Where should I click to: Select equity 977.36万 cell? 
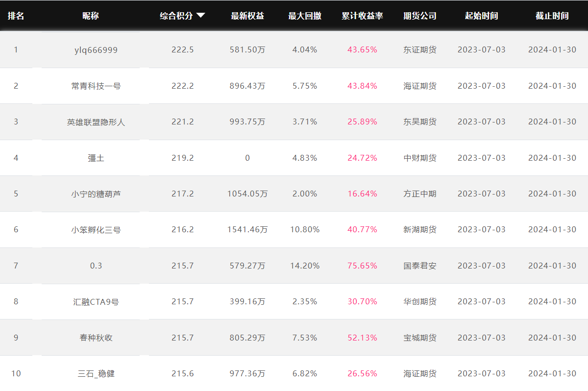(247, 373)
